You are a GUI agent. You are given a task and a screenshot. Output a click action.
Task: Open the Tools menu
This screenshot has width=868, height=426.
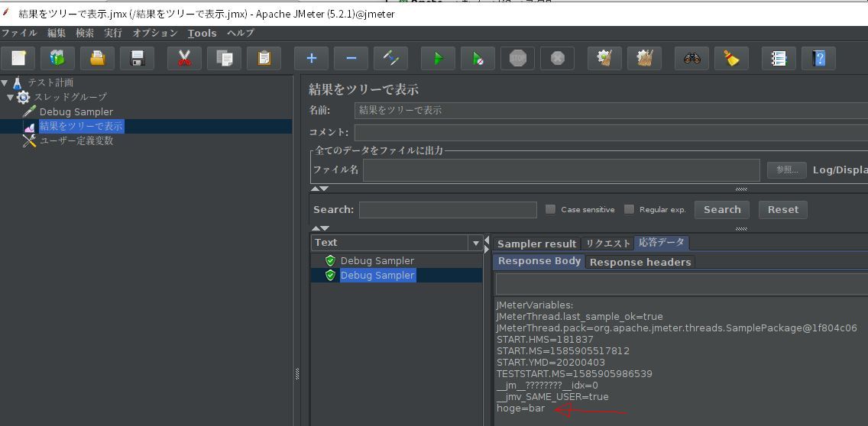[202, 33]
